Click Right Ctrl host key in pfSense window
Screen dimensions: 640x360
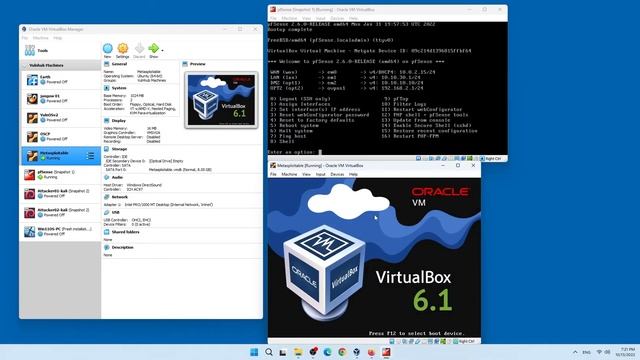tap(493, 158)
